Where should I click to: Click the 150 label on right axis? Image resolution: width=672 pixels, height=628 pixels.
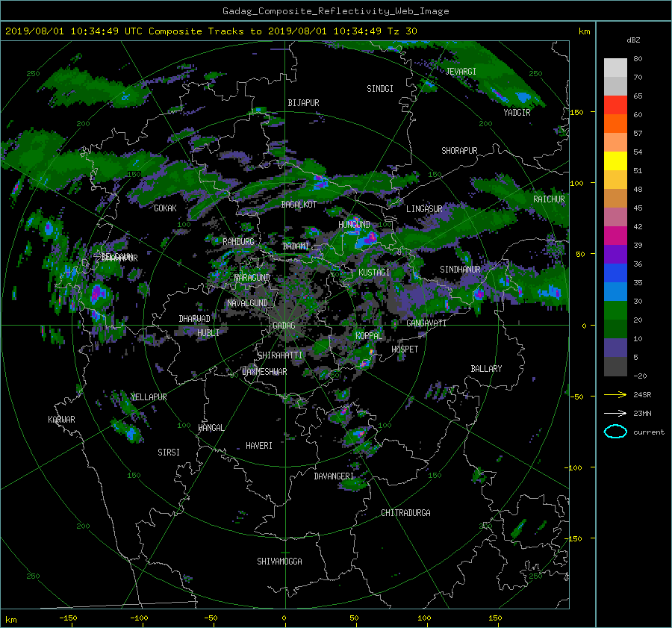577,112
